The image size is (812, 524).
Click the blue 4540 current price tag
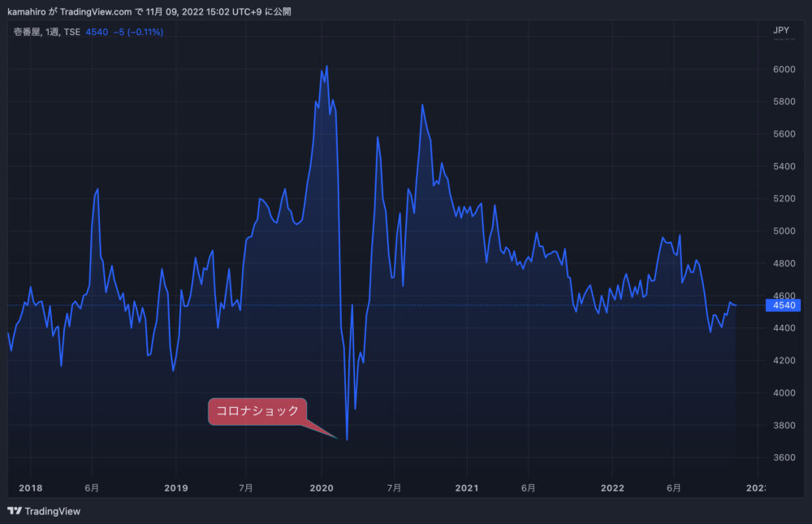click(783, 305)
